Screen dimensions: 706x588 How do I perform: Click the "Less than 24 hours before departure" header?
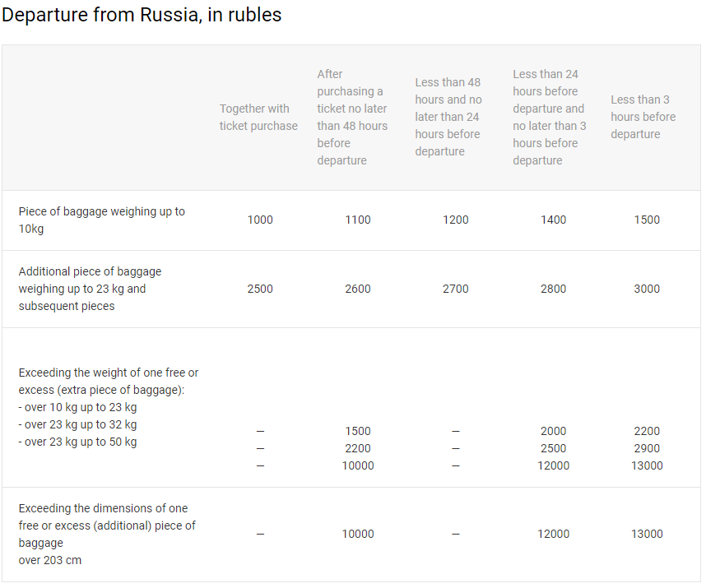point(550,118)
